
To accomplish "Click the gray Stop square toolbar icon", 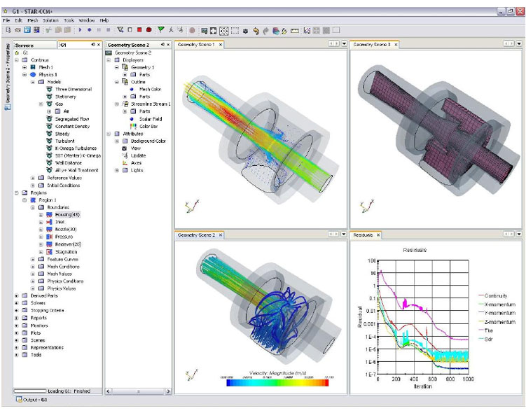I will tap(109, 30).
